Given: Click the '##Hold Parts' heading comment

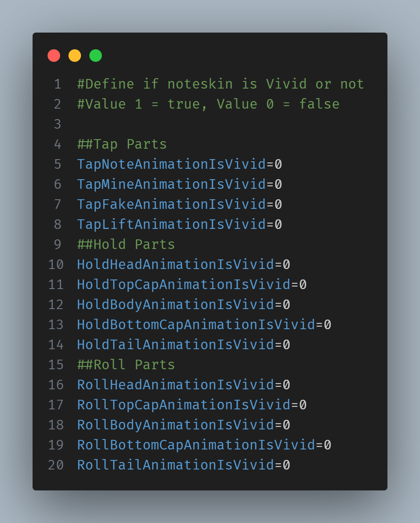Looking at the screenshot, I should [x=126, y=244].
